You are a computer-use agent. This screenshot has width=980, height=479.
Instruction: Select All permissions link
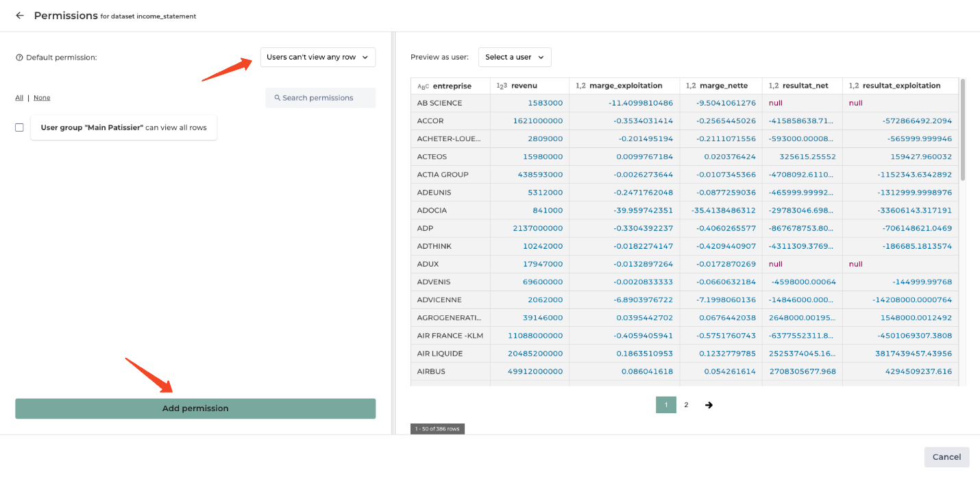point(19,98)
